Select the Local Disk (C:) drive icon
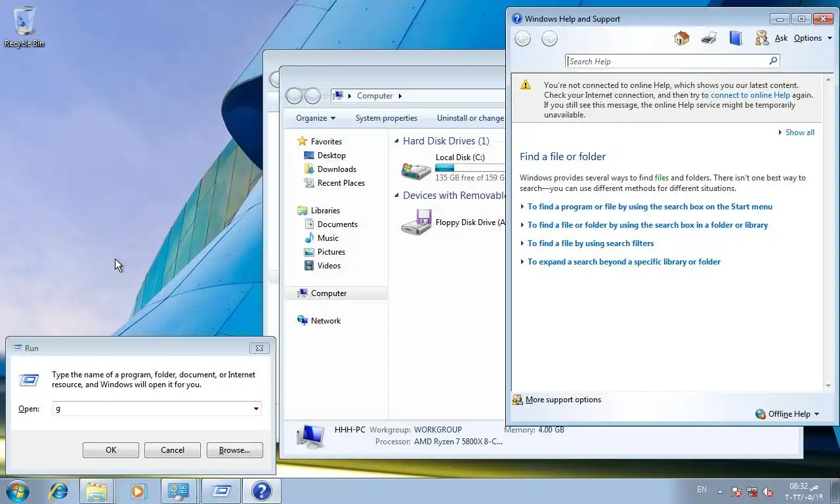Image resolution: width=840 pixels, height=504 pixels. [416, 171]
